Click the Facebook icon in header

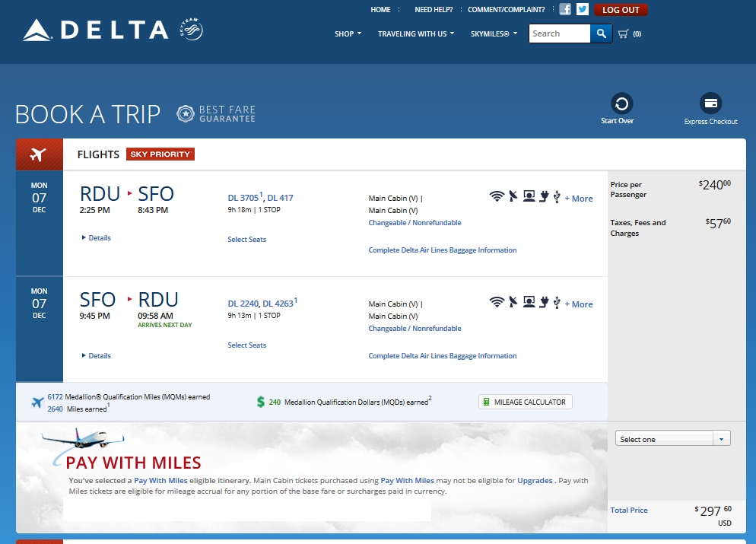(565, 10)
